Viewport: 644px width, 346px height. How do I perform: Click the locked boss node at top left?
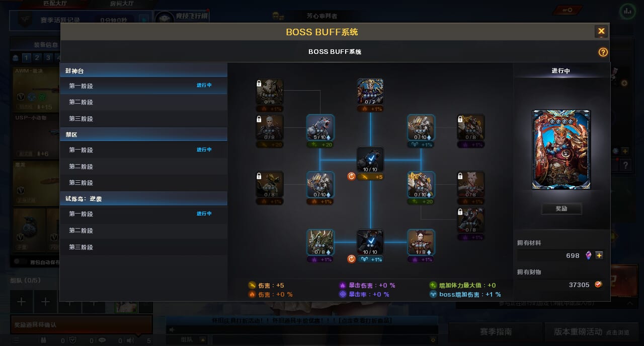click(x=270, y=92)
